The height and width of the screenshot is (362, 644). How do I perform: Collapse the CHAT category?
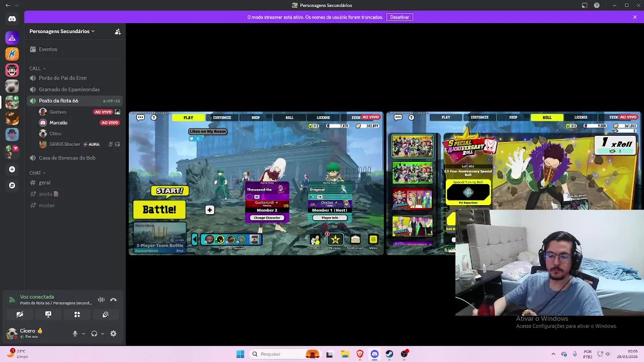37,173
